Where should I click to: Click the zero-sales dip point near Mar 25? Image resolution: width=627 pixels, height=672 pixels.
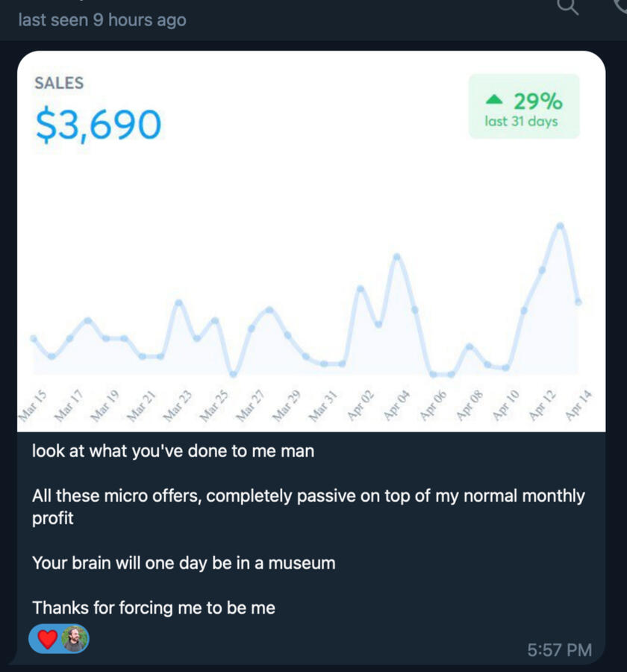(234, 374)
